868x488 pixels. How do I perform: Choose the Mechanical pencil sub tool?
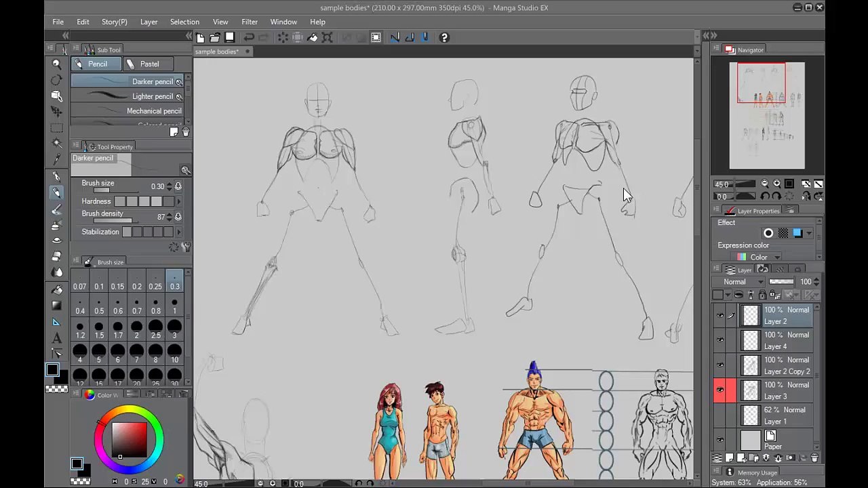coord(127,111)
